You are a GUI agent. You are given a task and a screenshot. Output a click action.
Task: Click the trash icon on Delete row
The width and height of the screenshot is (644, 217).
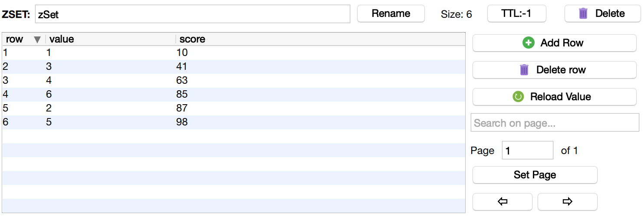(x=524, y=70)
